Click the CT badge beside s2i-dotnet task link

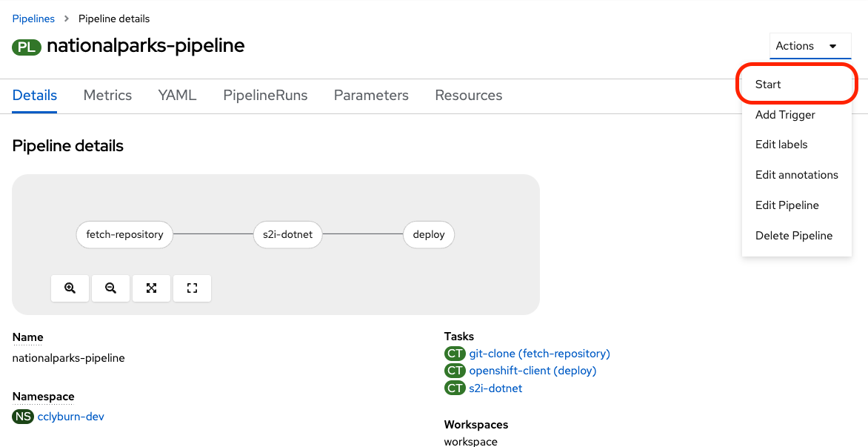(x=455, y=388)
